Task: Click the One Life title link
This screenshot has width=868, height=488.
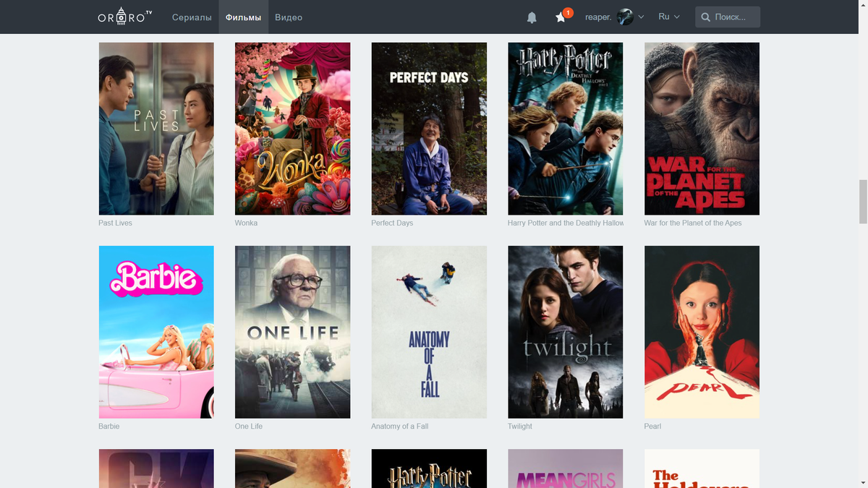Action: click(x=249, y=426)
